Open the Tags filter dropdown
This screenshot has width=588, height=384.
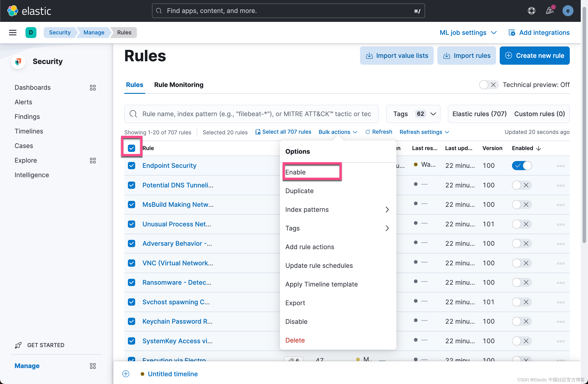coord(413,114)
